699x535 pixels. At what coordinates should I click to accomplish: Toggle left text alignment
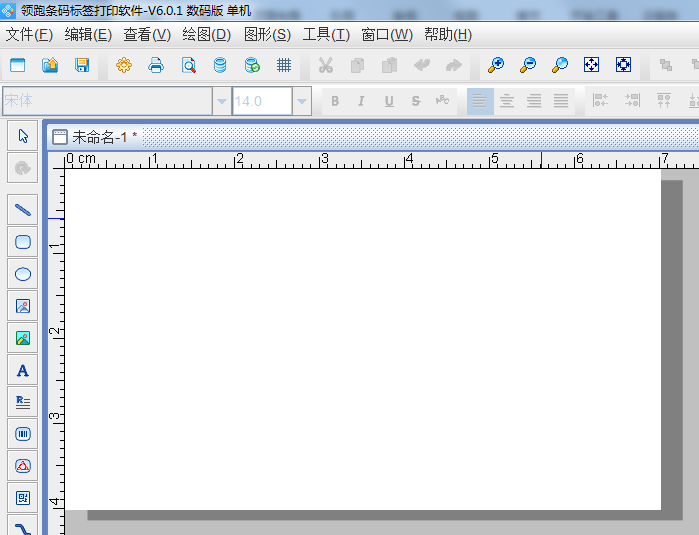(480, 101)
